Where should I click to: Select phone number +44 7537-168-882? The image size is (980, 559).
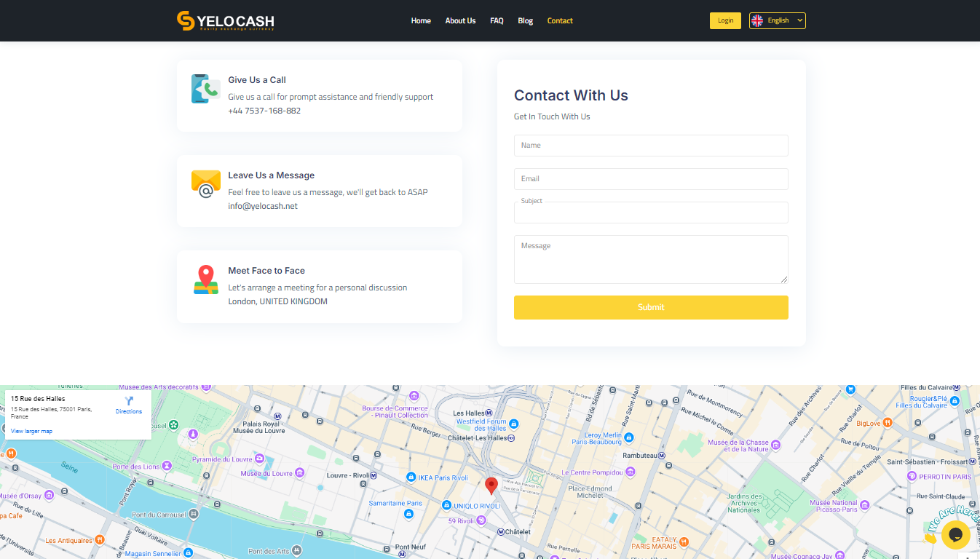[264, 111]
